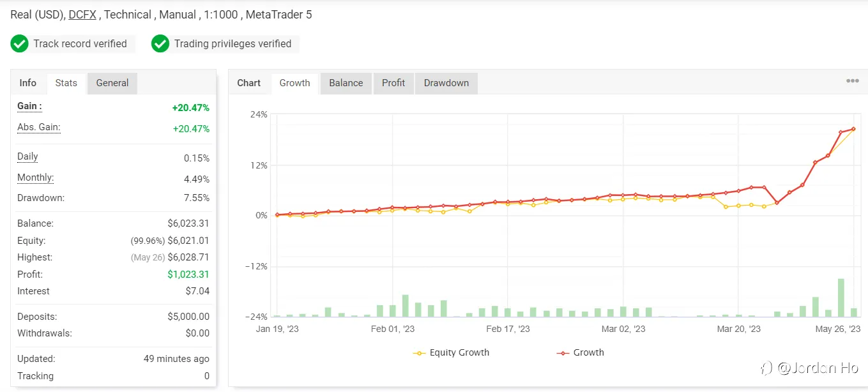Click the 49 minutes ago Updated value
868x392 pixels.
[176, 359]
